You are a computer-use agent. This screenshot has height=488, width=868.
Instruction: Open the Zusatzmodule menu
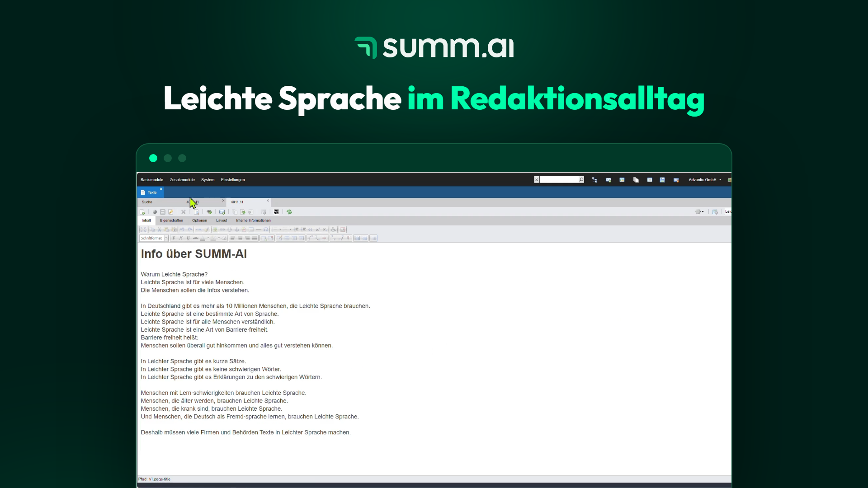tap(182, 180)
